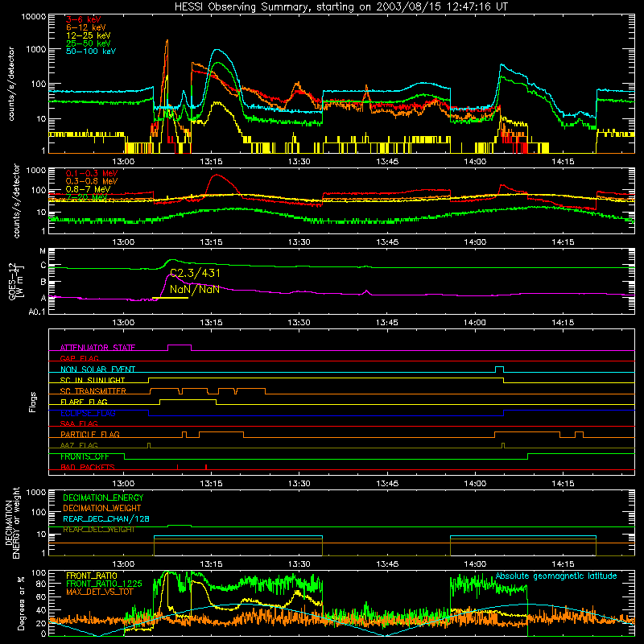Click the 10000 tick label in top panel
Viewport: 644px width, 644px height.
34,17
